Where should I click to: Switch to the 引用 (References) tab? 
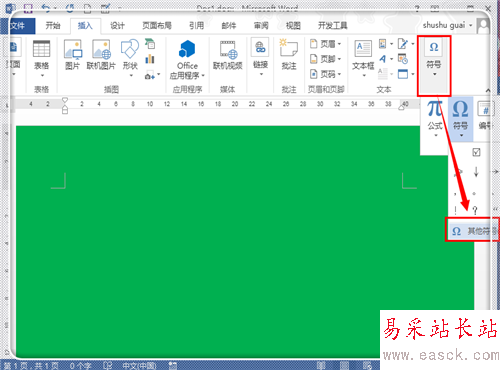coord(196,26)
